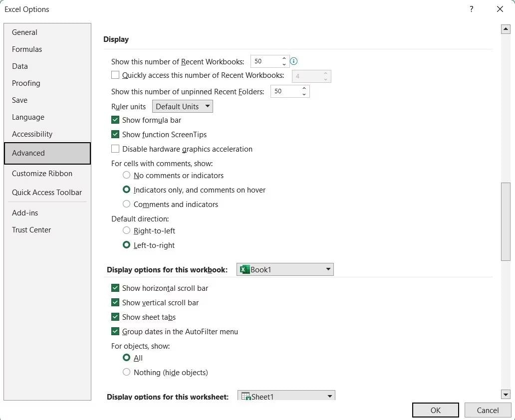Viewport: 515px width, 420px height.
Task: Click the Cancel button
Action: (x=488, y=410)
